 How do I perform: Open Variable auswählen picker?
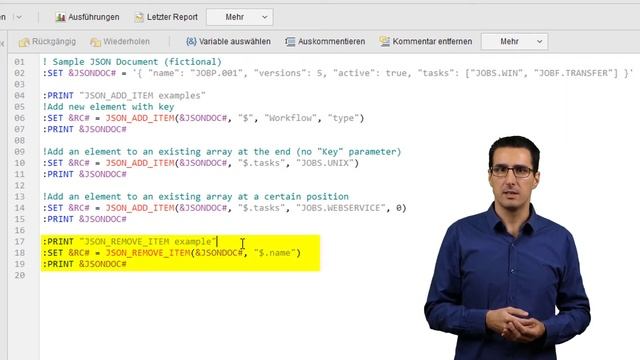[235, 42]
